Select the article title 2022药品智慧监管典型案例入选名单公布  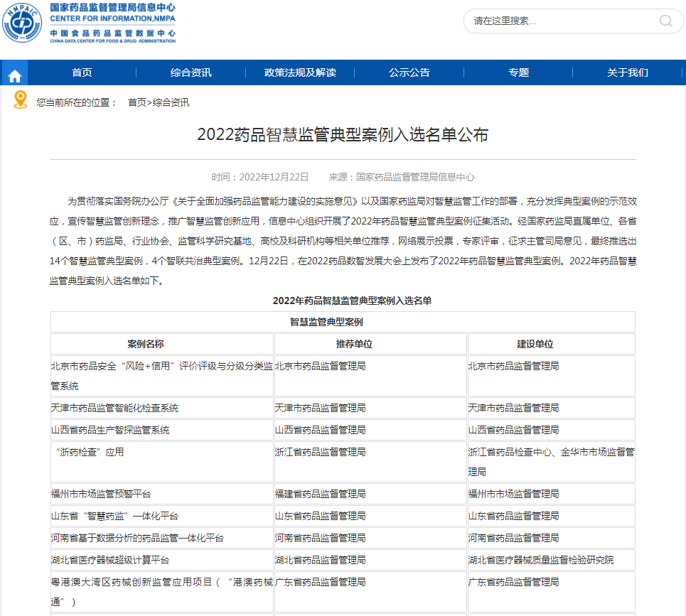pyautogui.click(x=343, y=135)
